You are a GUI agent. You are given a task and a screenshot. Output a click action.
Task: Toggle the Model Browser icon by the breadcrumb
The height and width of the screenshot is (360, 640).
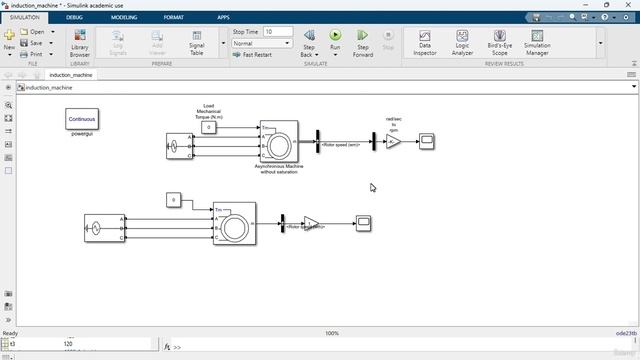tap(21, 87)
